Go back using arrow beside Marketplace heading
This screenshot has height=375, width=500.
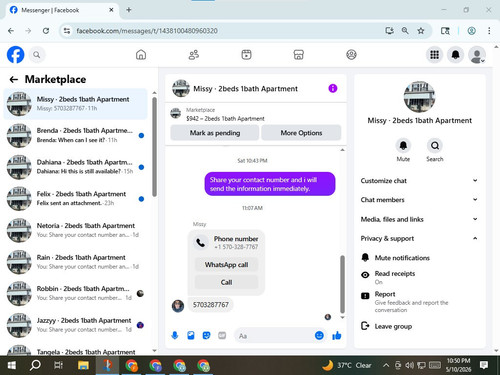point(14,79)
